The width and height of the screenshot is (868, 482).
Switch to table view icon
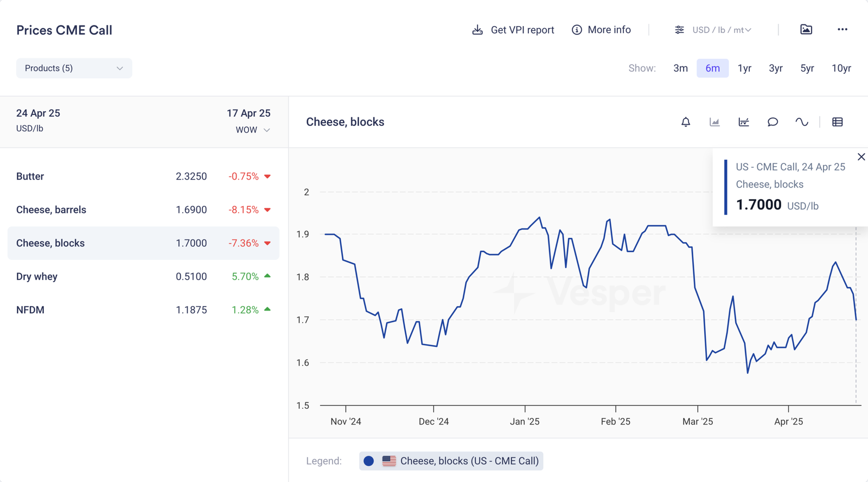coord(838,122)
